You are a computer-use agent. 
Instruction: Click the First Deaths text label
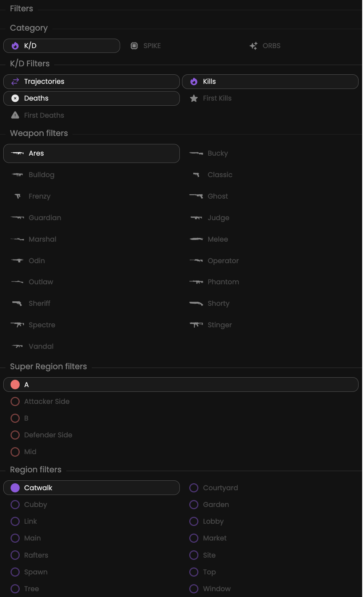coord(44,116)
